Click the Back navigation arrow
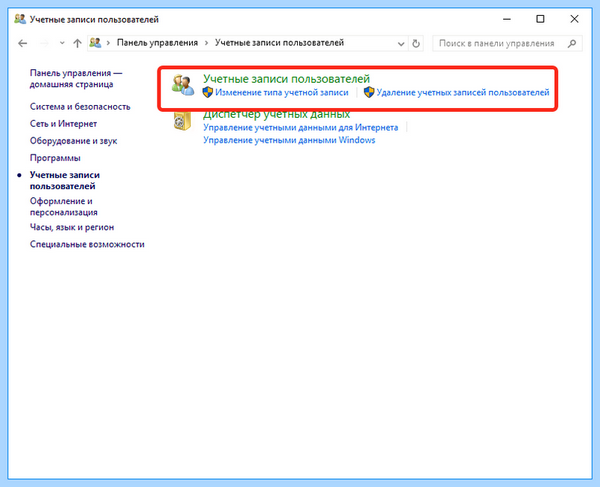The height and width of the screenshot is (487, 600). pyautogui.click(x=23, y=43)
